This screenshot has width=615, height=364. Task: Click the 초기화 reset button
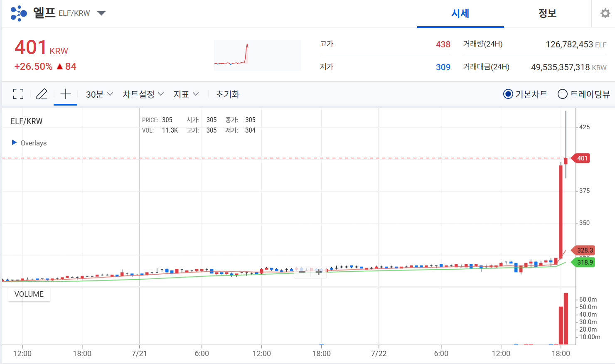pos(228,94)
